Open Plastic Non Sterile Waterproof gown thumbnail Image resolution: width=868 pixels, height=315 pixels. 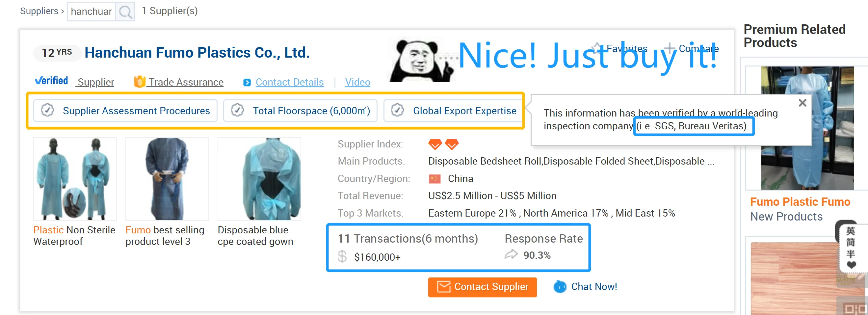coord(75,179)
